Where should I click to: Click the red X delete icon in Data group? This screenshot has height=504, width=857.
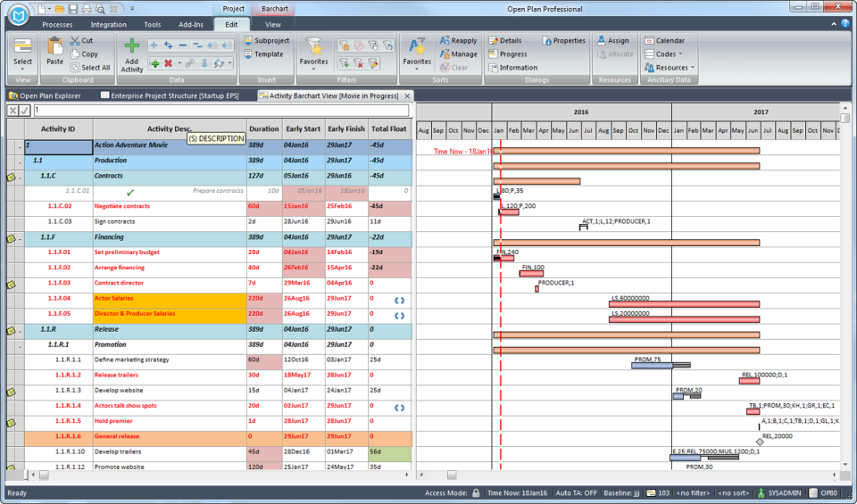tap(169, 63)
